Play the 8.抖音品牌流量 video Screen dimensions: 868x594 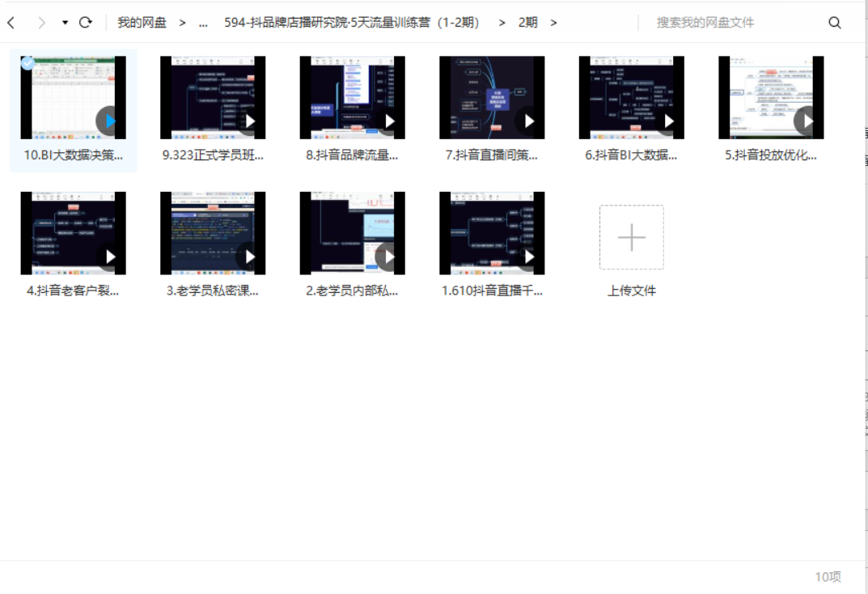[x=389, y=121]
